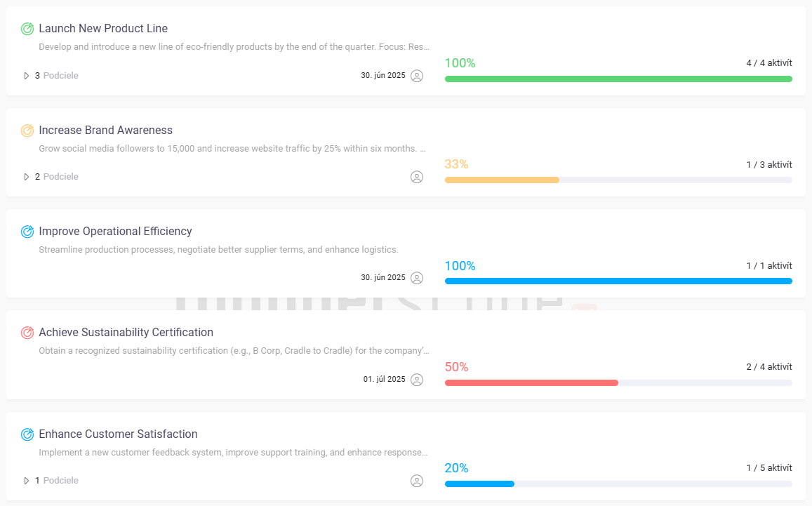Click the blue goal icon for Improve Operational Efficiency
This screenshot has width=812, height=506.
(27, 232)
